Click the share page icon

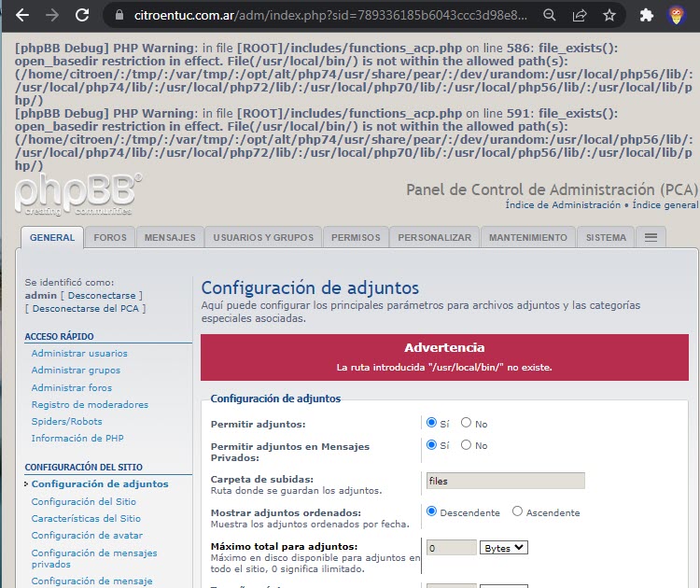[x=580, y=16]
